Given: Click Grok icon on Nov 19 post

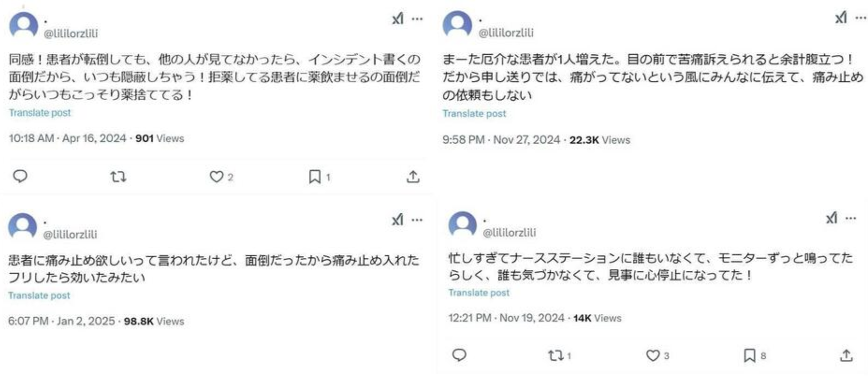Looking at the screenshot, I should coord(832,218).
